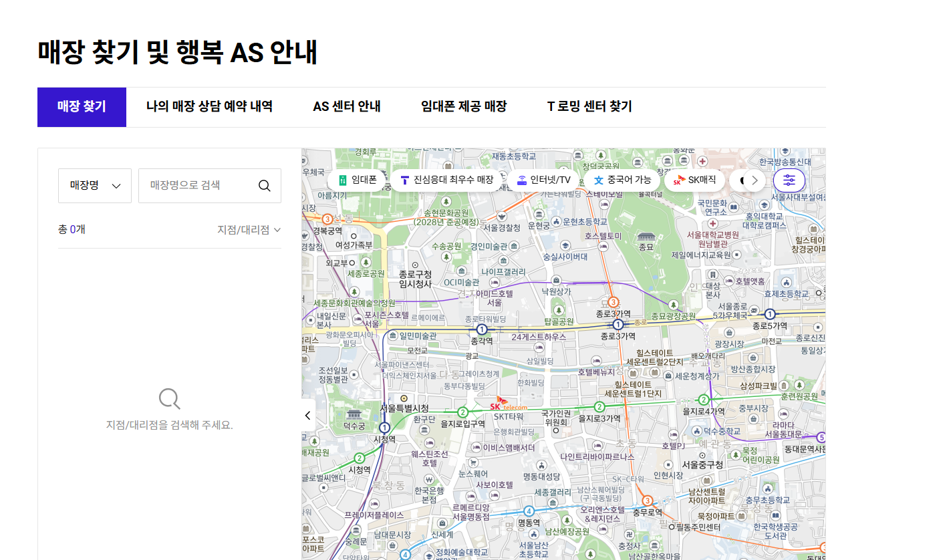Show more filter chips with right arrow
949x560 pixels.
click(755, 180)
